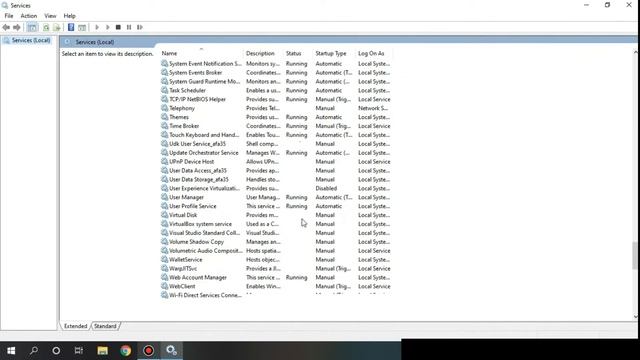Open the Help menu
Viewport: 640px width, 360px height.
click(x=69, y=16)
